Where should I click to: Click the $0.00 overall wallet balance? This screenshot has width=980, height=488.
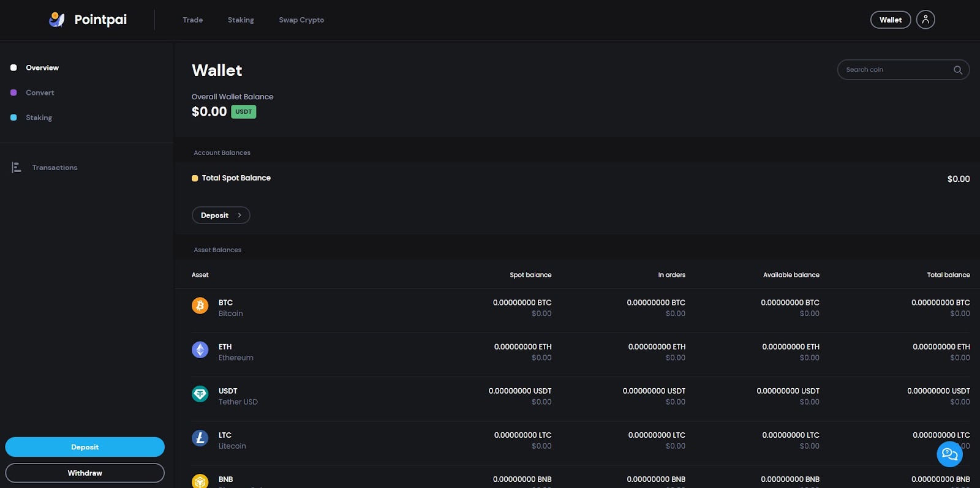pos(209,111)
